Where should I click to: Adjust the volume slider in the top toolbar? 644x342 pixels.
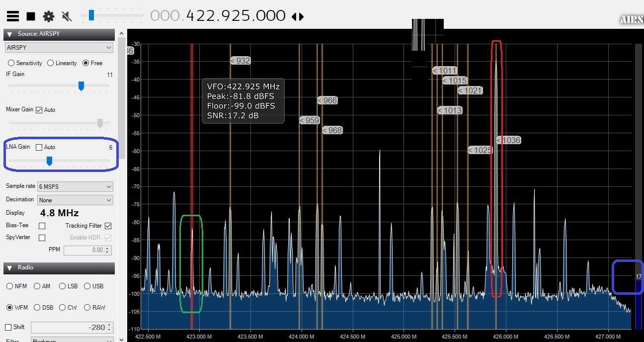pyautogui.click(x=111, y=15)
